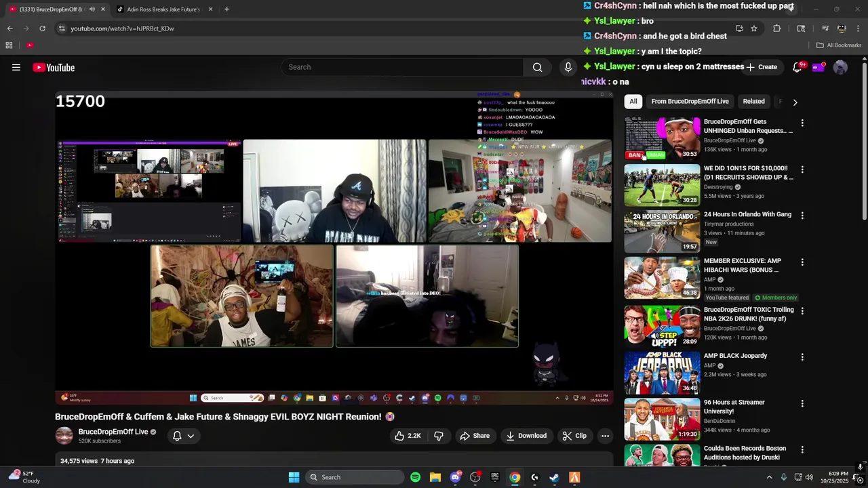Click the YouTube search magnifier button
This screenshot has height=488, width=868.
pos(537,67)
